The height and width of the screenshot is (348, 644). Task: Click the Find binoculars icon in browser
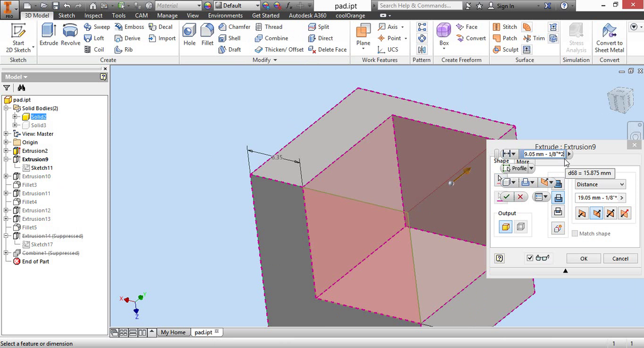[x=21, y=87]
